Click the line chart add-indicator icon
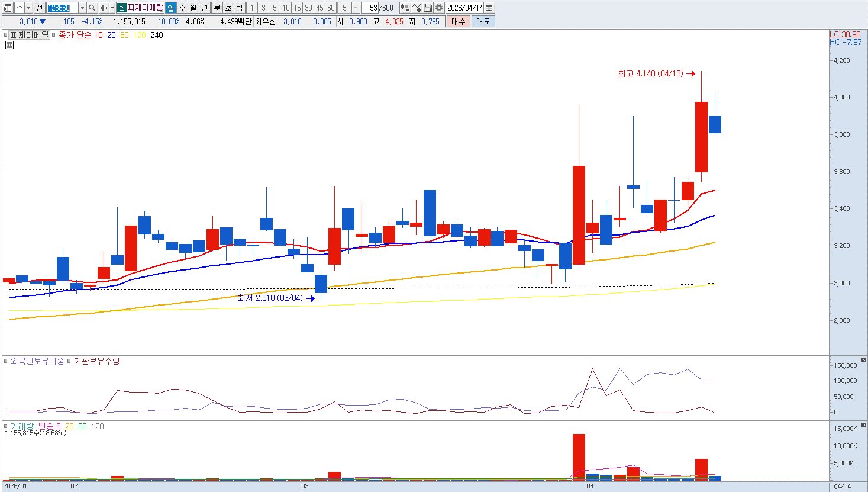Image resolution: width=868 pixels, height=492 pixels. coord(417,8)
